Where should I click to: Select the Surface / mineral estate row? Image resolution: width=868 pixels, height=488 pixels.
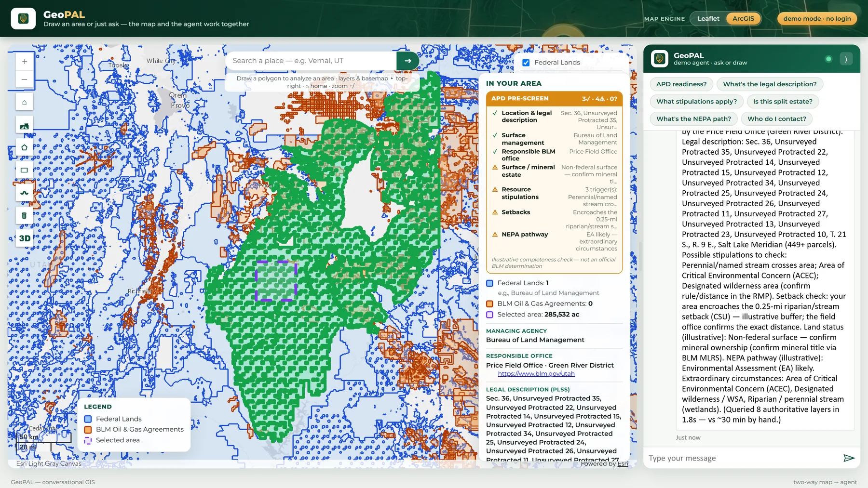(x=554, y=174)
